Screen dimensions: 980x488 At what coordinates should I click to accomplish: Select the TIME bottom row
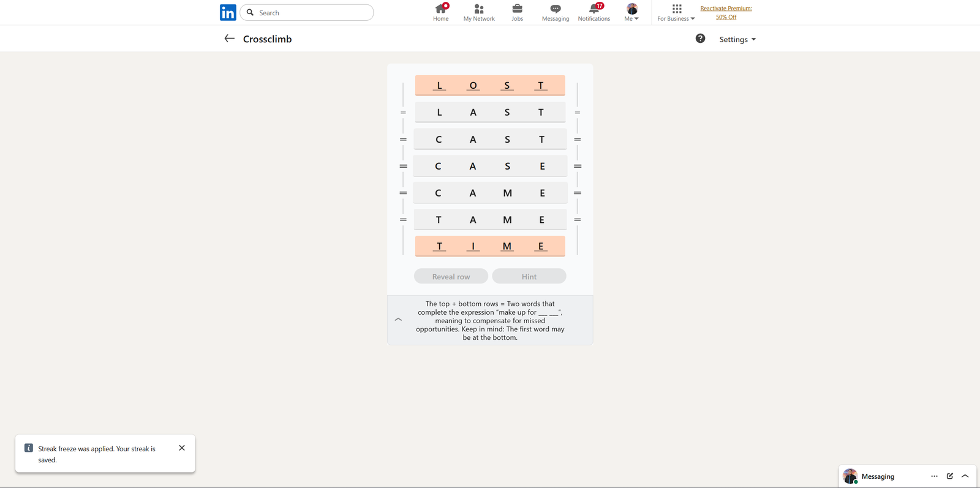[x=490, y=246]
